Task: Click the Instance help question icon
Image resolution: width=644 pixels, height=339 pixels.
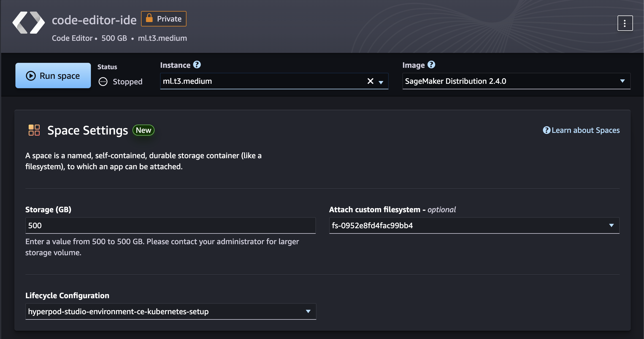Action: point(197,65)
